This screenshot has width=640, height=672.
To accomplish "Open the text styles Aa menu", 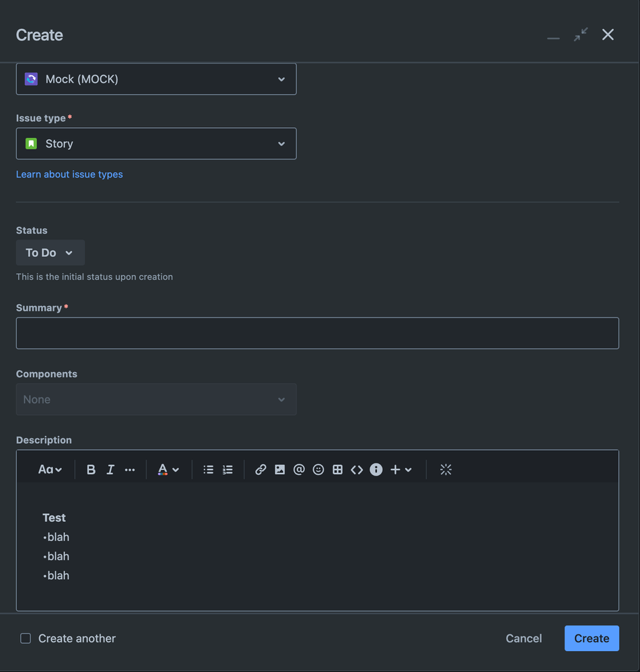I will (x=50, y=470).
